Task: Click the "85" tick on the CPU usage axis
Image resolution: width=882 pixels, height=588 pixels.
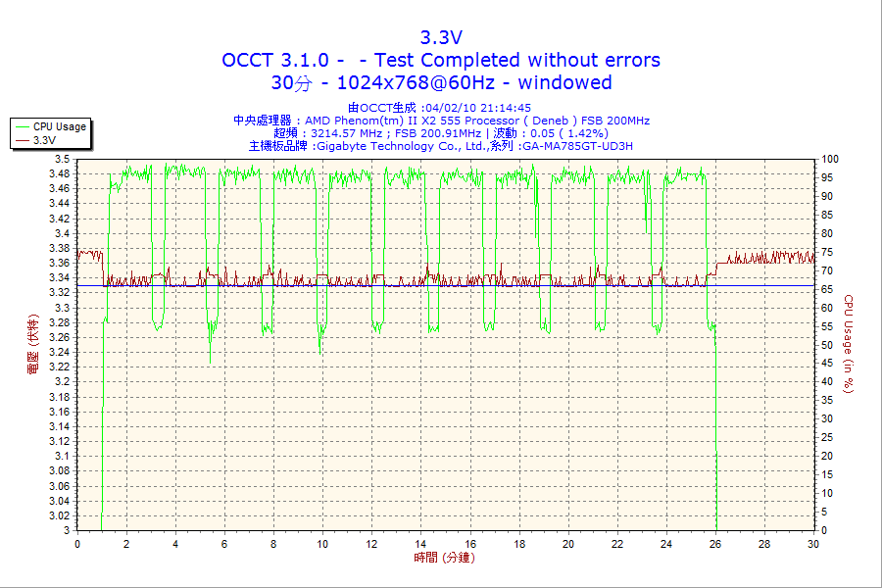Action: pyautogui.click(x=827, y=215)
